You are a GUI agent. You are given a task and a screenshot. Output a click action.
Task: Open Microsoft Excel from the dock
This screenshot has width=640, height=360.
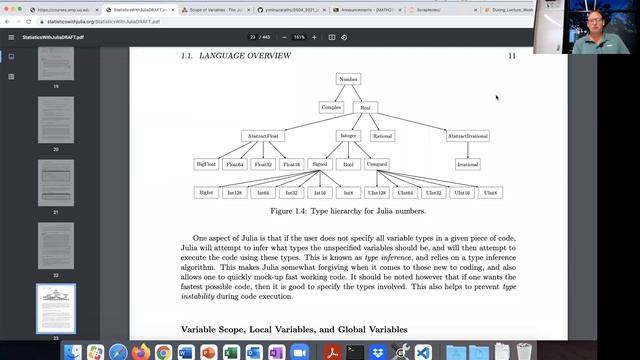point(231,352)
